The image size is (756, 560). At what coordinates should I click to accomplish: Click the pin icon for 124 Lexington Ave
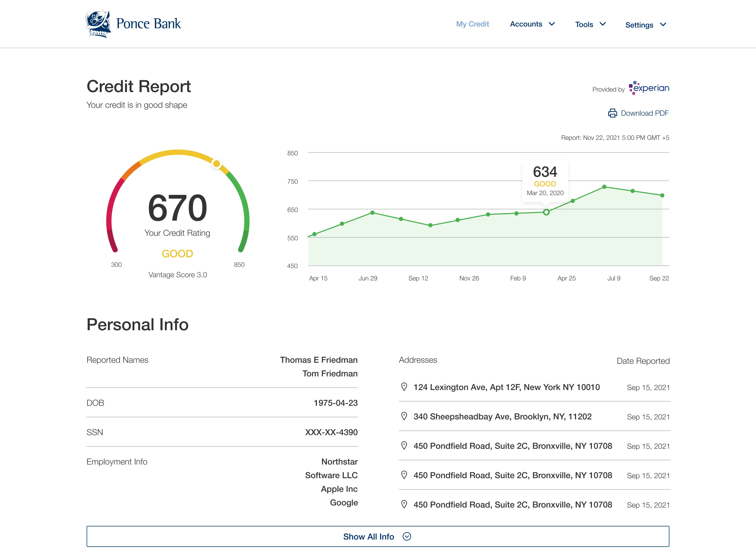404,387
